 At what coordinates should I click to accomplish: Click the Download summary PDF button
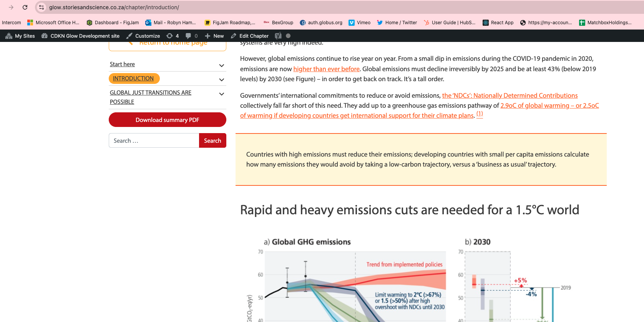(167, 120)
